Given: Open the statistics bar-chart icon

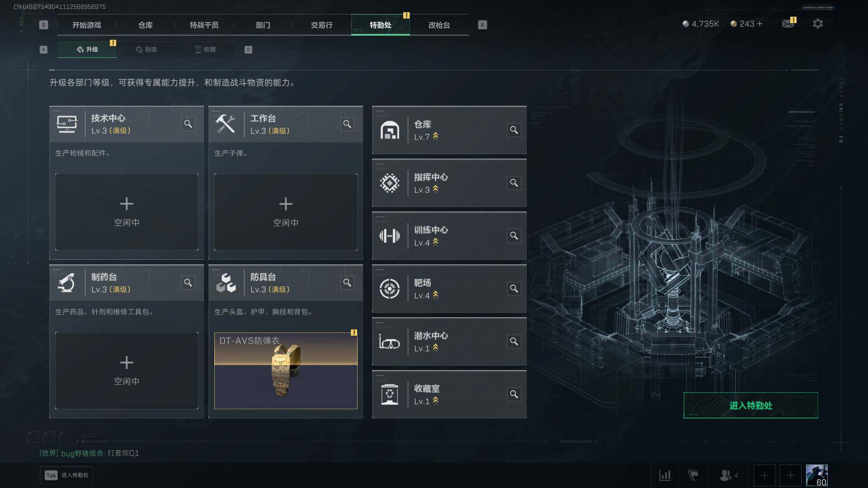Looking at the screenshot, I should click(x=665, y=475).
